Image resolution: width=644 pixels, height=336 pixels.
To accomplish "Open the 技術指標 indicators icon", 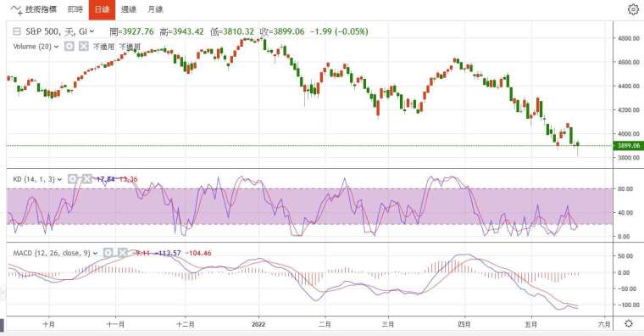I will (x=16, y=9).
